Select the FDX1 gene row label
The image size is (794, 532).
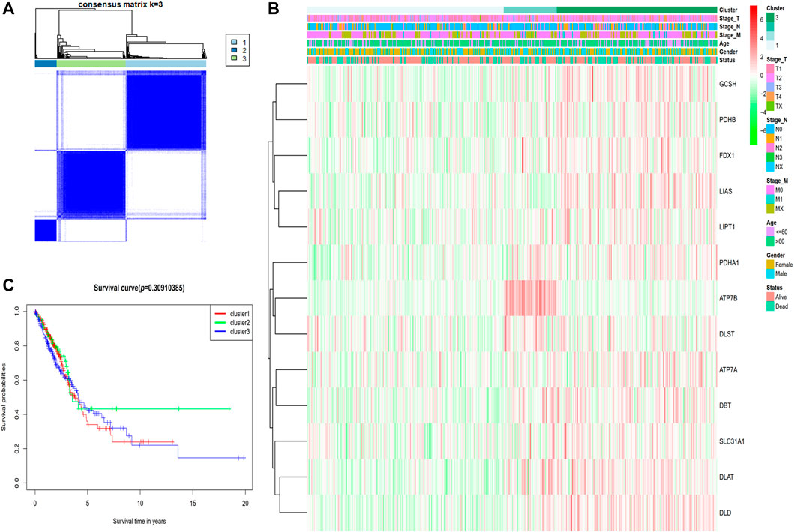pyautogui.click(x=727, y=155)
